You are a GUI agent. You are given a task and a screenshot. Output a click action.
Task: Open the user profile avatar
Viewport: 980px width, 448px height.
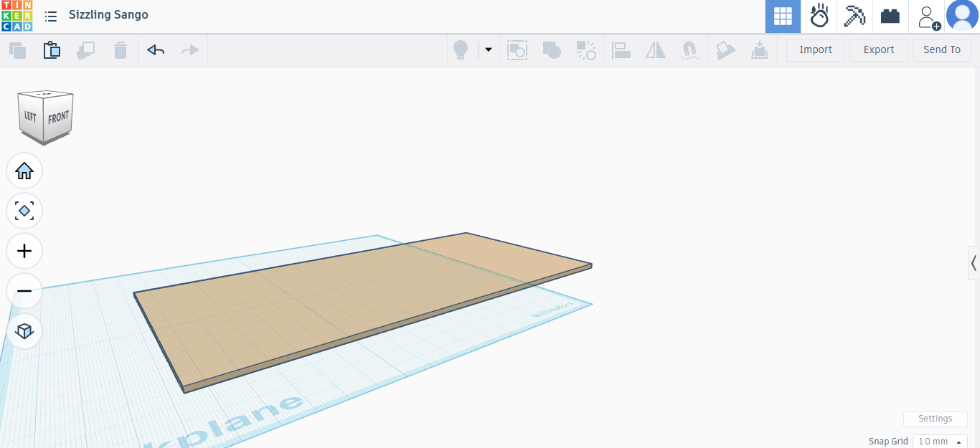pyautogui.click(x=962, y=16)
